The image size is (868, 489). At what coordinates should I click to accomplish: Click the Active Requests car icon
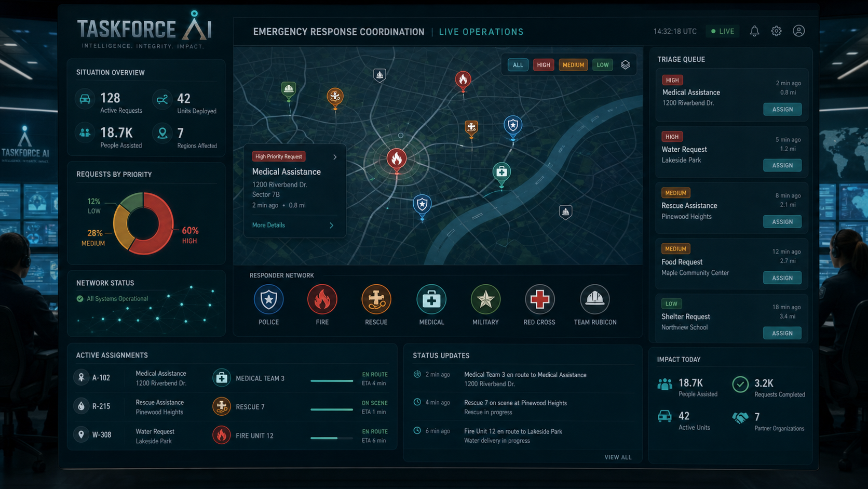85,99
